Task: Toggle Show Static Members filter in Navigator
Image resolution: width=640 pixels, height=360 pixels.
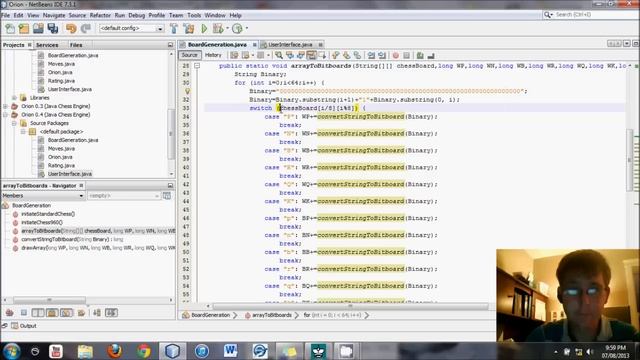Action: (x=38, y=313)
